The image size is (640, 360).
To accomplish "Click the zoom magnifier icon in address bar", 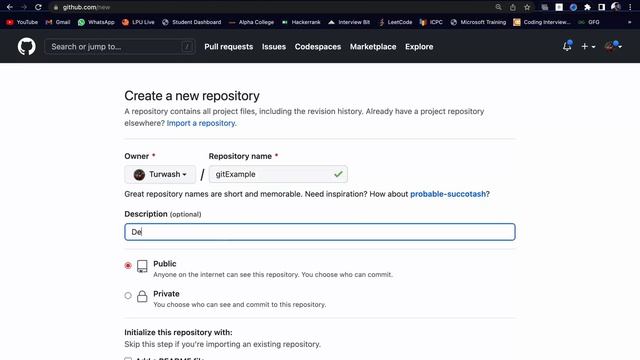I will coord(498,7).
